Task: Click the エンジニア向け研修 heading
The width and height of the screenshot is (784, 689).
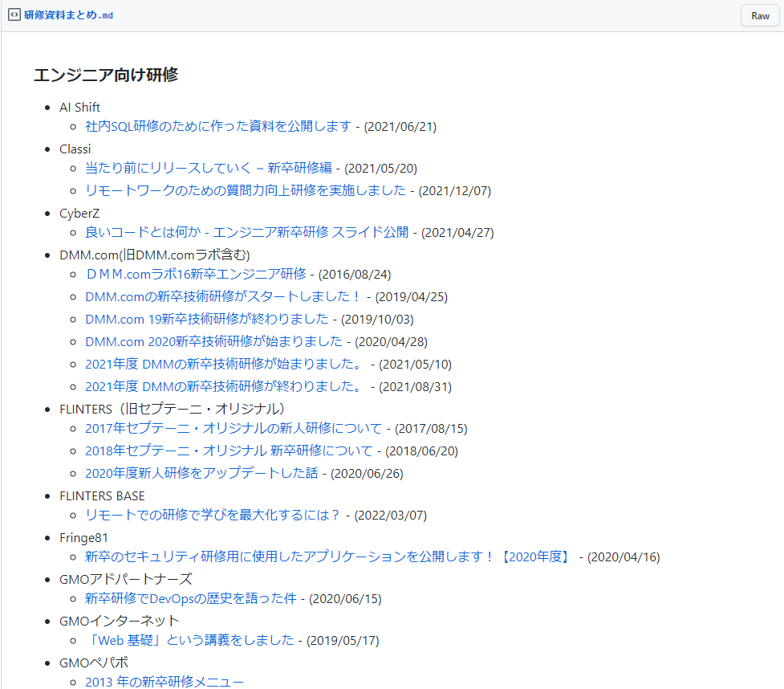Action: (x=106, y=75)
